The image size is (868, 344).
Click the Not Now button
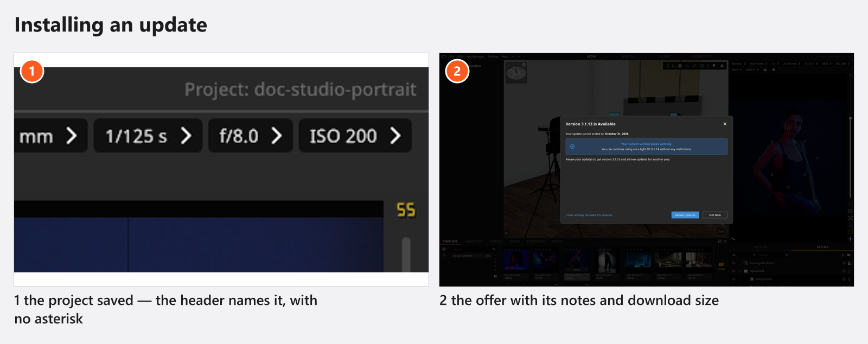click(715, 215)
